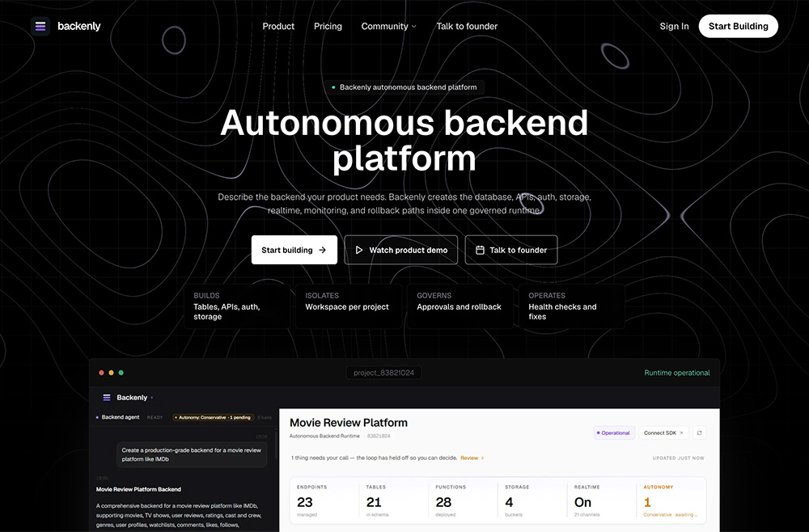Open Talk to founder in the nav bar

point(467,27)
